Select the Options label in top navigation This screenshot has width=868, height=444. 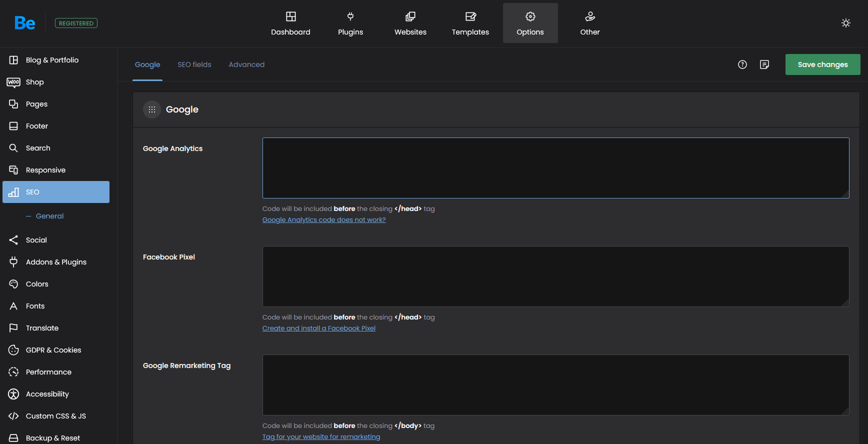point(530,32)
